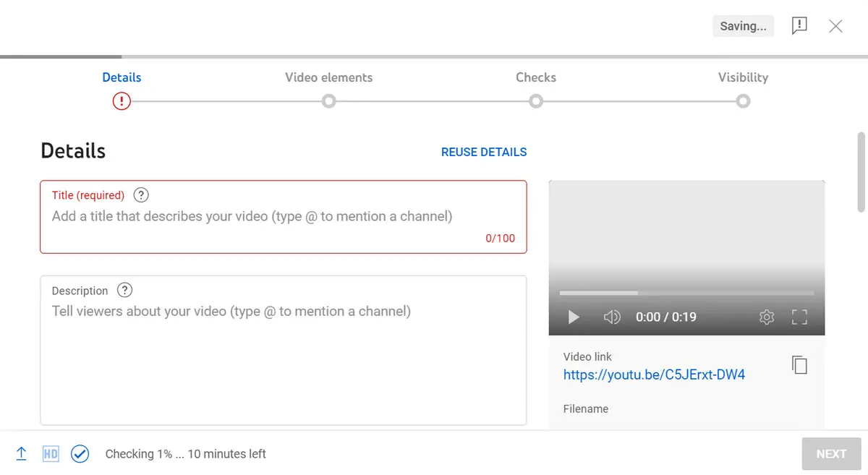Click the dialog vertical scrollbar
The width and height of the screenshot is (868, 475).
[861, 172]
